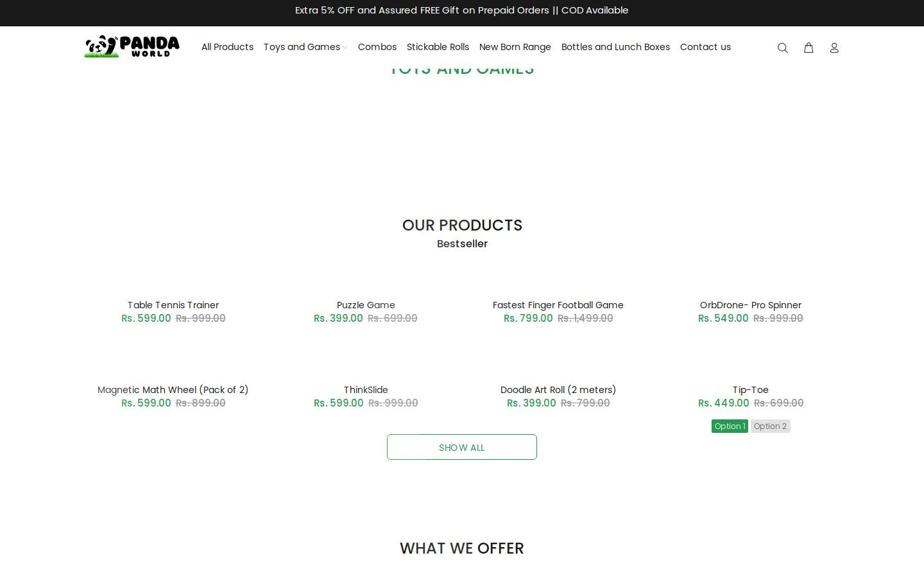Click the SHOW ALL button
924x578 pixels.
tap(462, 447)
